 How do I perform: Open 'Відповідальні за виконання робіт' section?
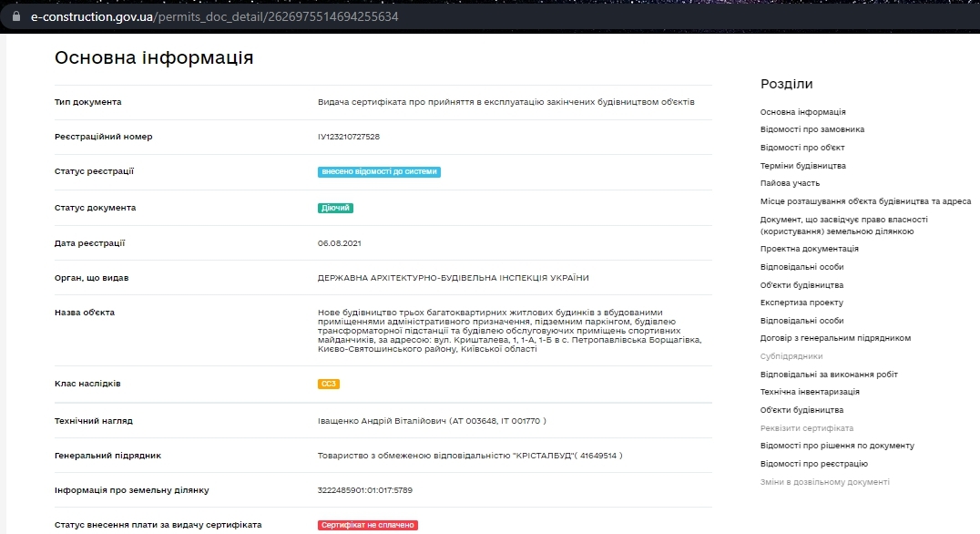point(829,375)
